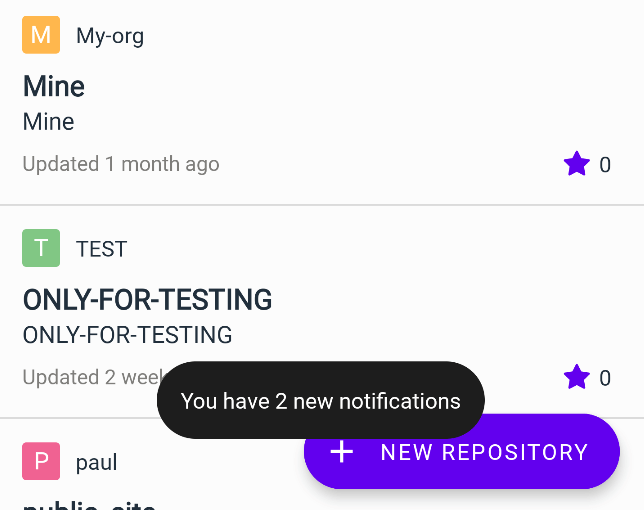Click the pink P avatar for paul

[41, 461]
